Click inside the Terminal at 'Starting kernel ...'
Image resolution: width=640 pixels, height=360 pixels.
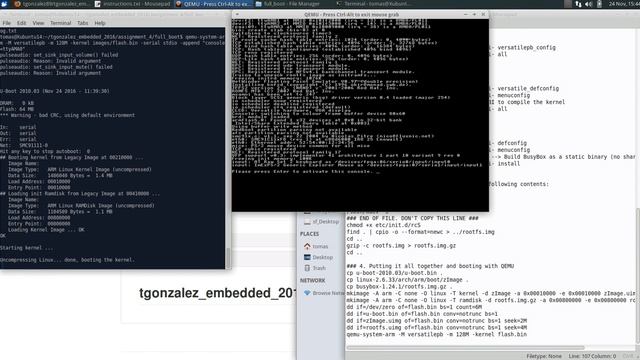[x=27, y=248]
